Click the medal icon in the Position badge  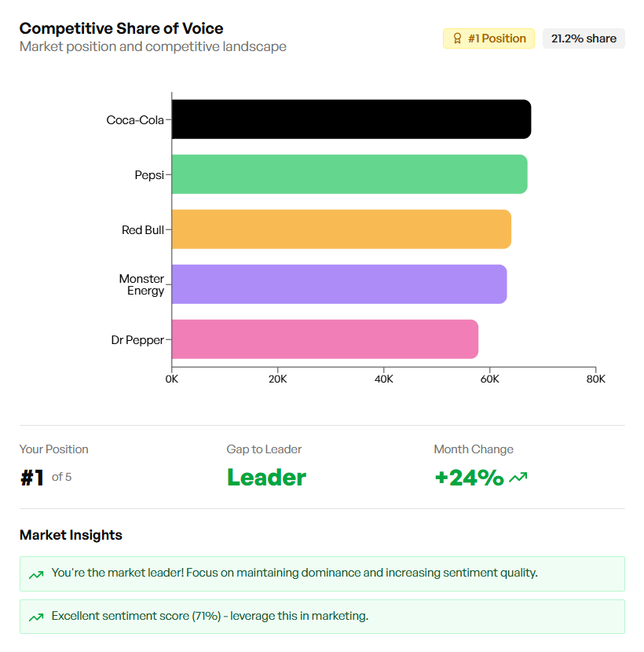click(x=458, y=38)
